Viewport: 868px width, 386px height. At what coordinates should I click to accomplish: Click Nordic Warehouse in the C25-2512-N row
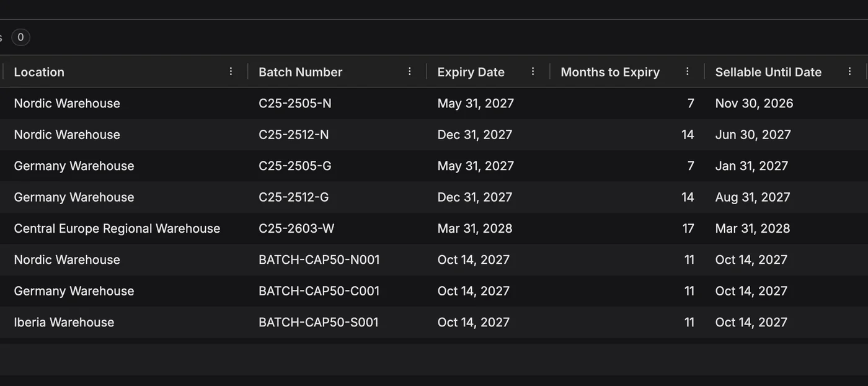(x=67, y=135)
